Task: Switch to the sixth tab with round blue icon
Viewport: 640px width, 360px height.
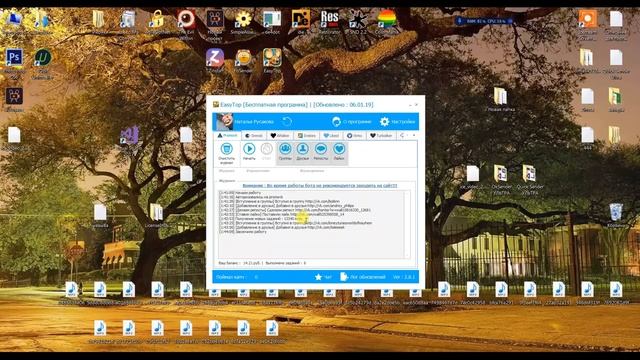Action: 354,136
